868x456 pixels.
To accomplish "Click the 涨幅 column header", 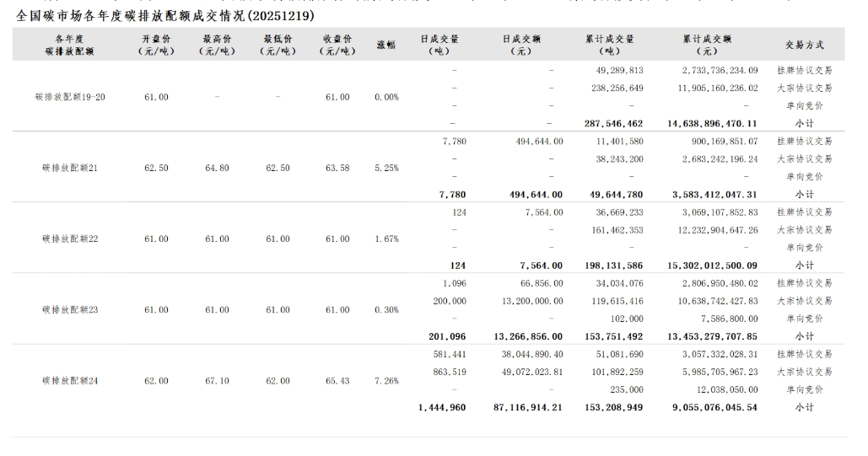I will click(386, 45).
